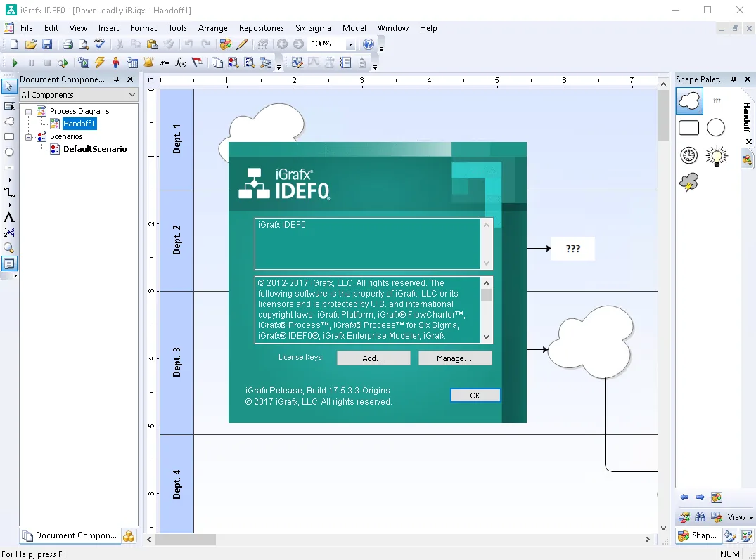Toggle pin on Shape Palette panel
The image size is (756, 560).
tap(733, 79)
